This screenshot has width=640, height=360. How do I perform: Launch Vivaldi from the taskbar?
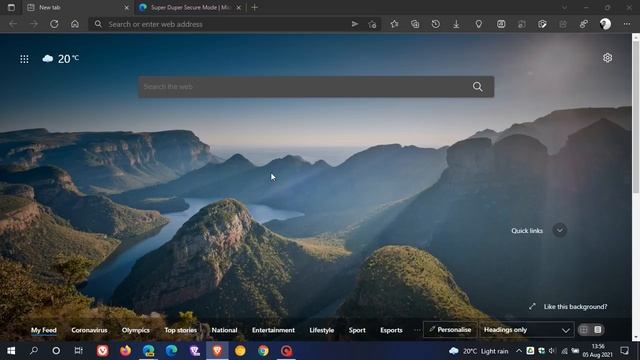(102, 351)
